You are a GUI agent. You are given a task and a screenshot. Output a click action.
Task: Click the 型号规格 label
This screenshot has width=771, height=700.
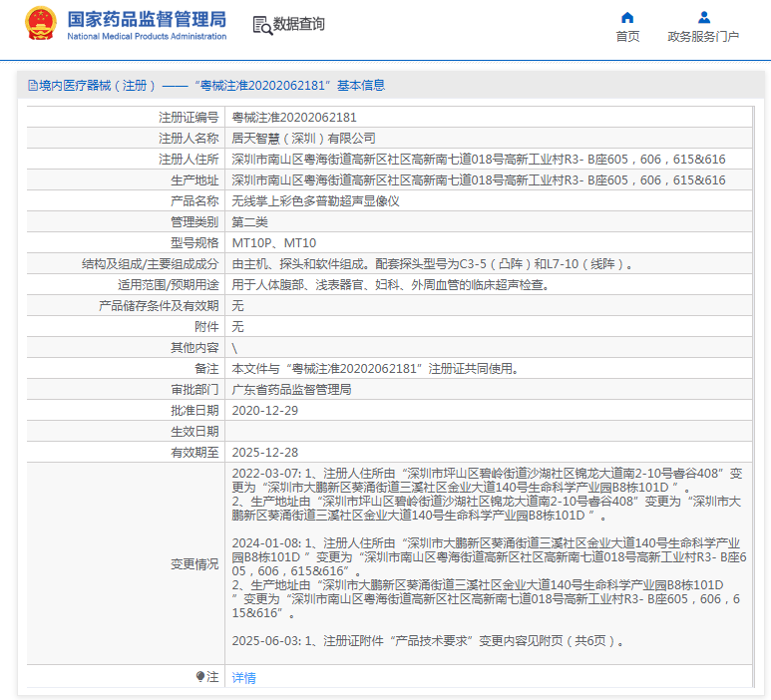(194, 243)
